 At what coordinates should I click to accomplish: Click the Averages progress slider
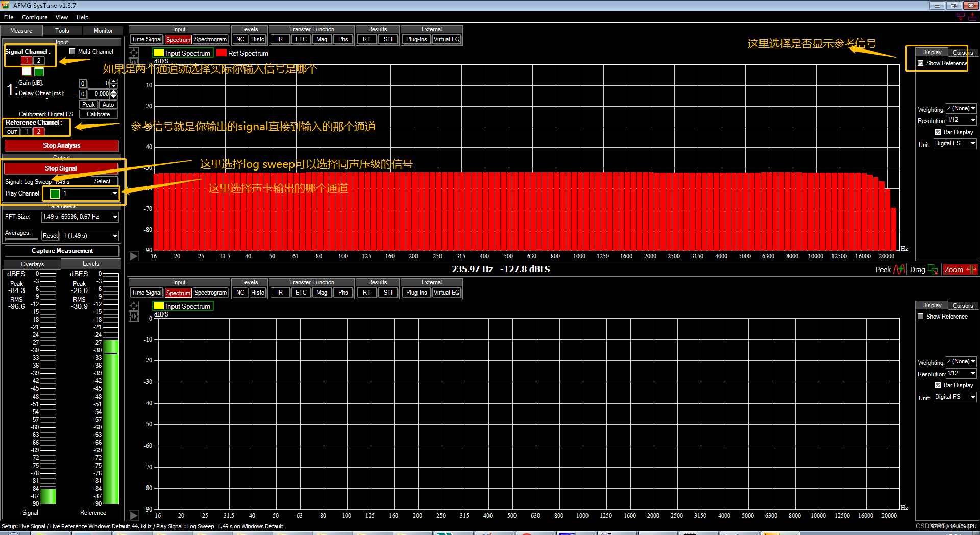click(x=21, y=239)
